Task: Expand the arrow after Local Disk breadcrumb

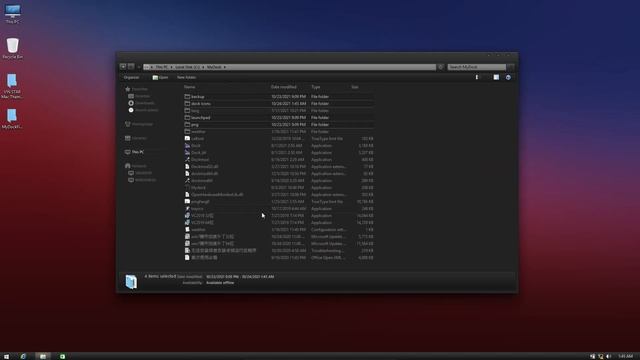Action: pyautogui.click(x=203, y=67)
